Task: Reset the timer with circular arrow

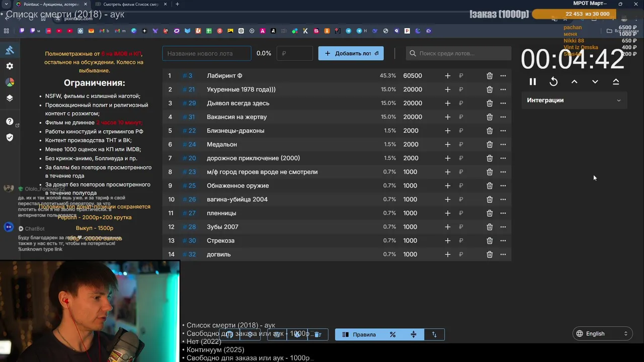Action: (x=553, y=81)
